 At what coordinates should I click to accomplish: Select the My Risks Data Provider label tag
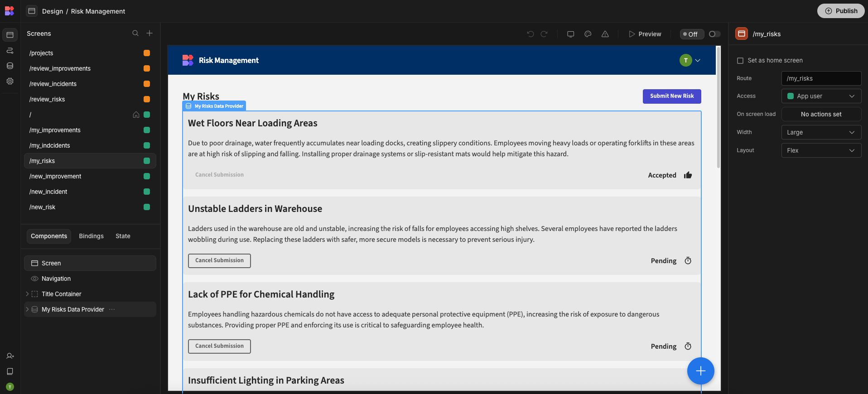click(x=214, y=106)
